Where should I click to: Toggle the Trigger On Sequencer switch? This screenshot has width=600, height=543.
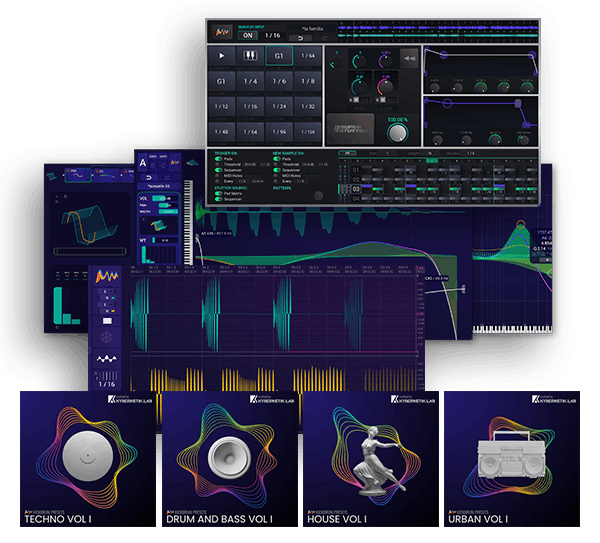[218, 170]
